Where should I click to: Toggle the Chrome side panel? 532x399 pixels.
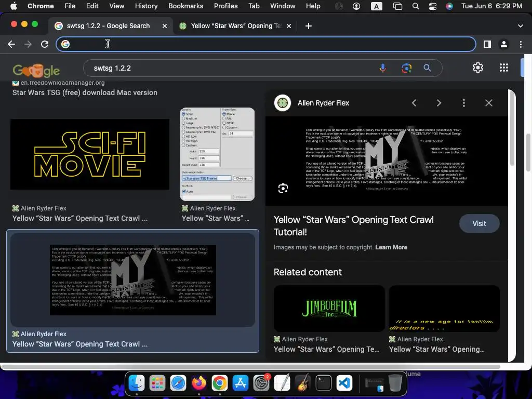(x=487, y=44)
